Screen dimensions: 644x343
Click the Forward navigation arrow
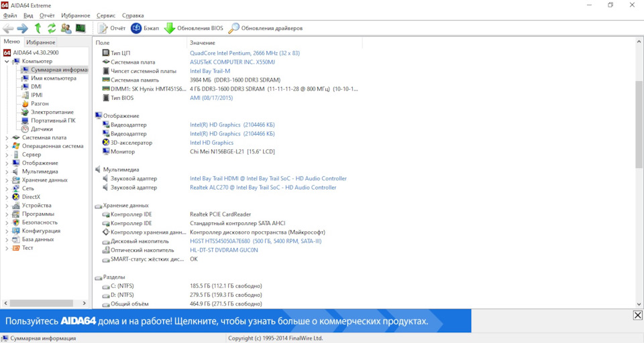click(x=23, y=28)
